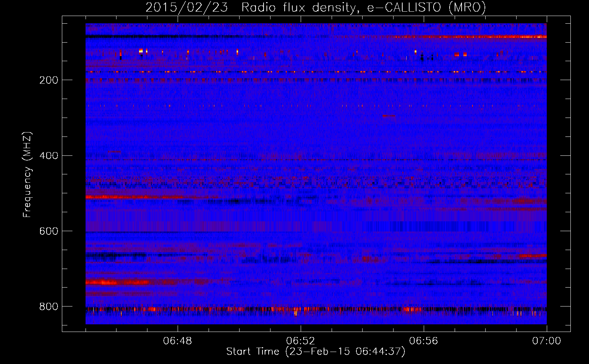Click the 07:00 time tick label
This screenshot has width=589, height=364.
[x=547, y=341]
